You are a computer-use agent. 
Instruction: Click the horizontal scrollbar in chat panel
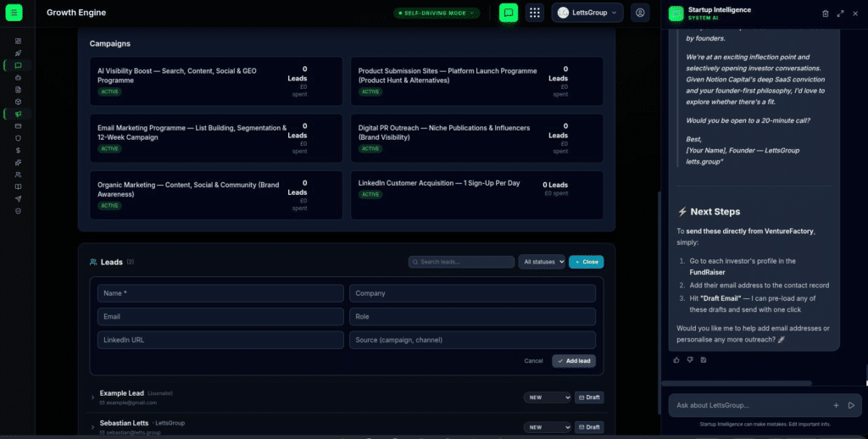pyautogui.click(x=737, y=383)
